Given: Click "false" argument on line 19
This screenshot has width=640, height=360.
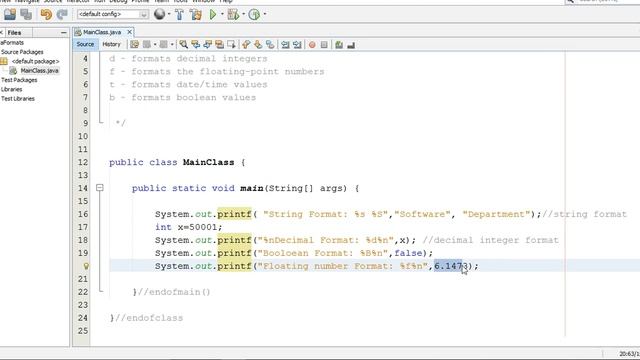Looking at the screenshot, I should coord(408,253).
